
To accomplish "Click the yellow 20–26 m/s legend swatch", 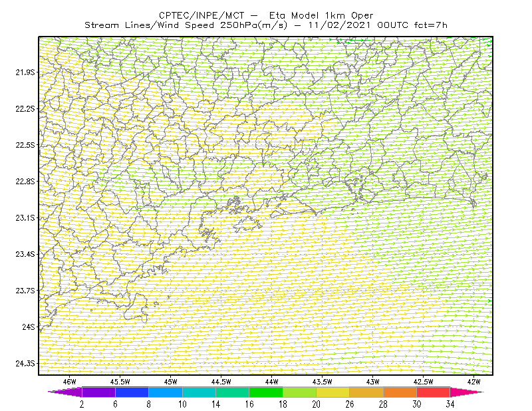I will 333,392.
